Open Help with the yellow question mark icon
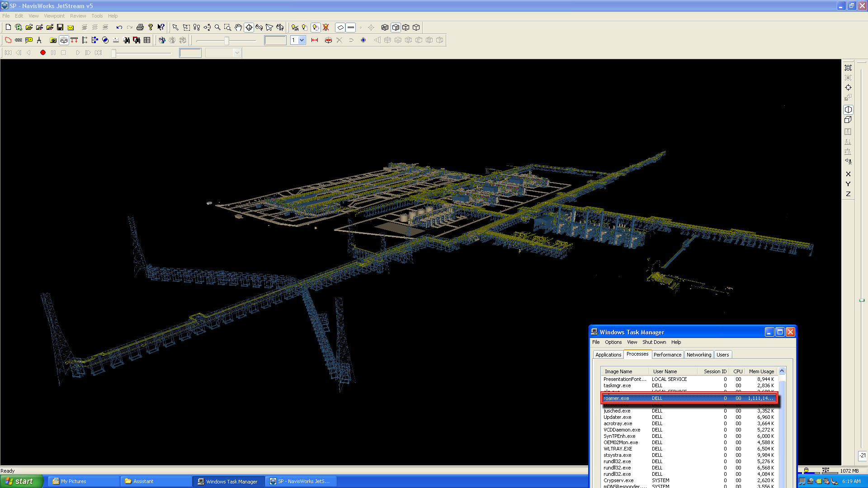Image resolution: width=868 pixels, height=488 pixels. 151,28
